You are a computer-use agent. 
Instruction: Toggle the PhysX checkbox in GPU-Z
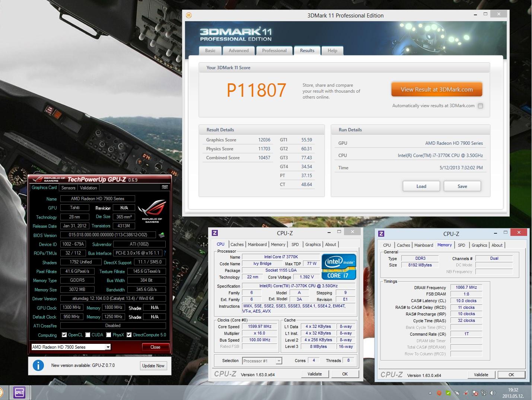tap(109, 335)
